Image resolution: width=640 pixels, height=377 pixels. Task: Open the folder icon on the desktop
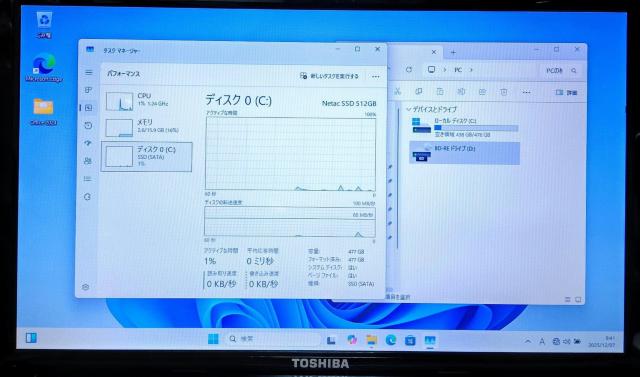click(43, 111)
